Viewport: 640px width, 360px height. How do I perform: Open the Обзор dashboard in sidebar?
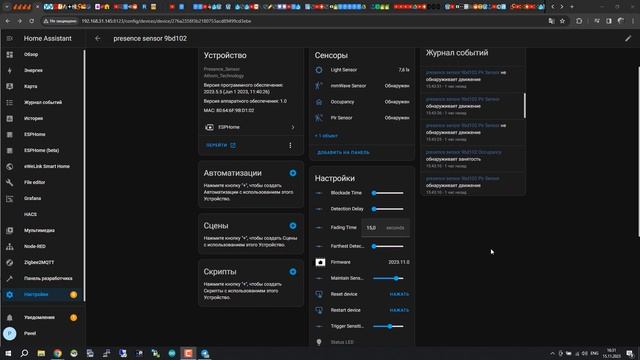click(43, 54)
